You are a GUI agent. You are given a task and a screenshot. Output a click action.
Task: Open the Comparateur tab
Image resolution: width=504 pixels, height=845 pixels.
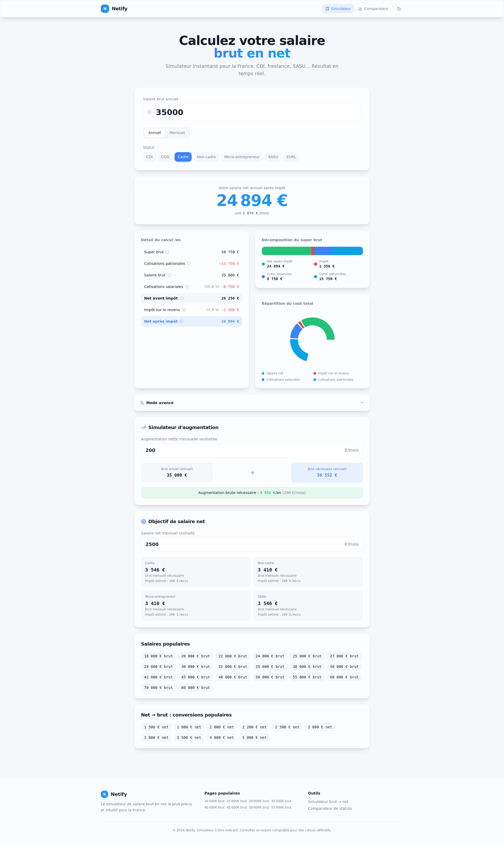[374, 9]
